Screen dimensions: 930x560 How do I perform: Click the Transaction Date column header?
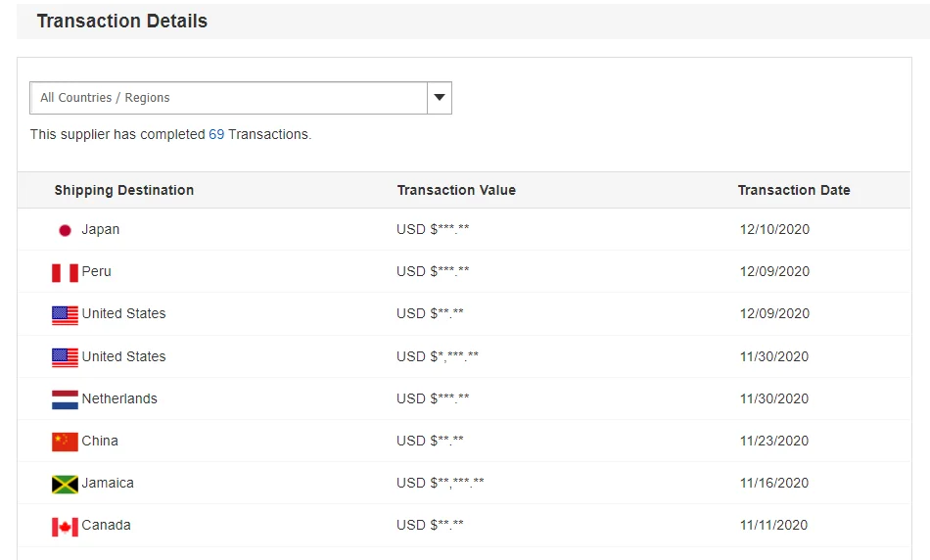(794, 190)
